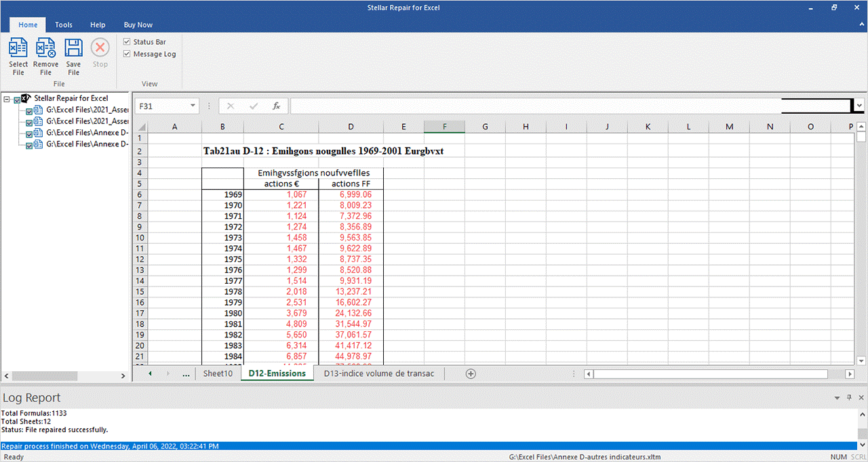Image resolution: width=868 pixels, height=462 pixels.
Task: Click the formula bar confirm checkmark icon
Action: (254, 106)
